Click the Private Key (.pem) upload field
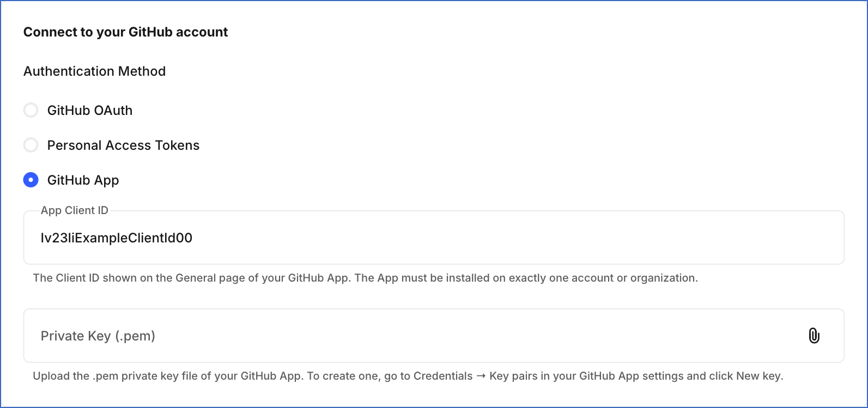Screen dimensions: 868x408 point(434,336)
